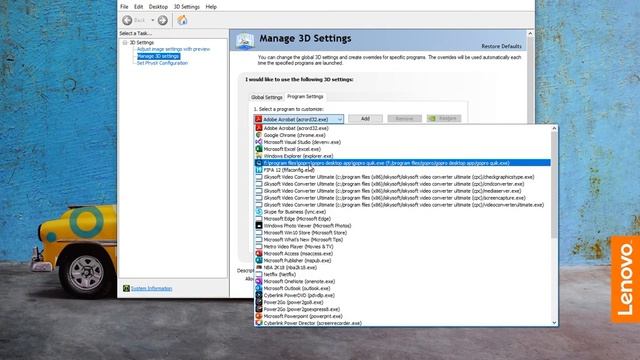Viewport: 640px width, 360px height.
Task: Select iSkysoft entry ending mediaserver.exe
Action: (x=402, y=191)
